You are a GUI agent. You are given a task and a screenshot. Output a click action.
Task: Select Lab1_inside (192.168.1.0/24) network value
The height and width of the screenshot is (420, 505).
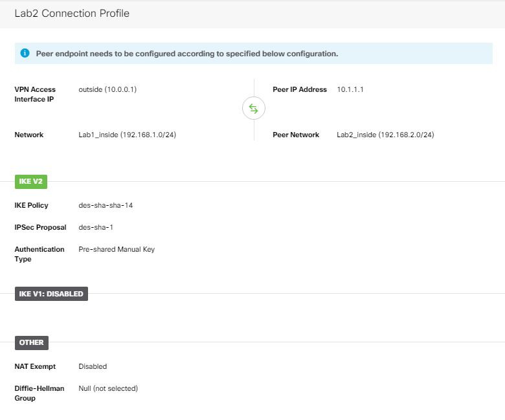coord(127,135)
